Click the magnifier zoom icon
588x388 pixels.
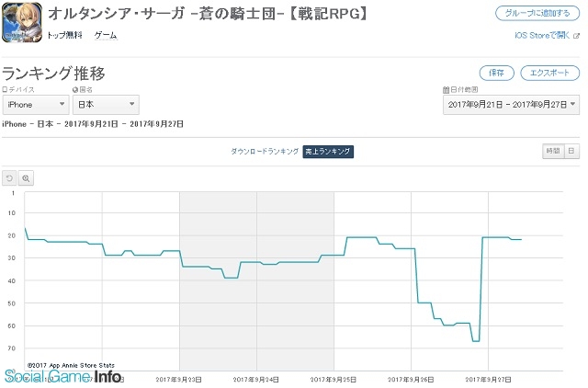pos(27,177)
